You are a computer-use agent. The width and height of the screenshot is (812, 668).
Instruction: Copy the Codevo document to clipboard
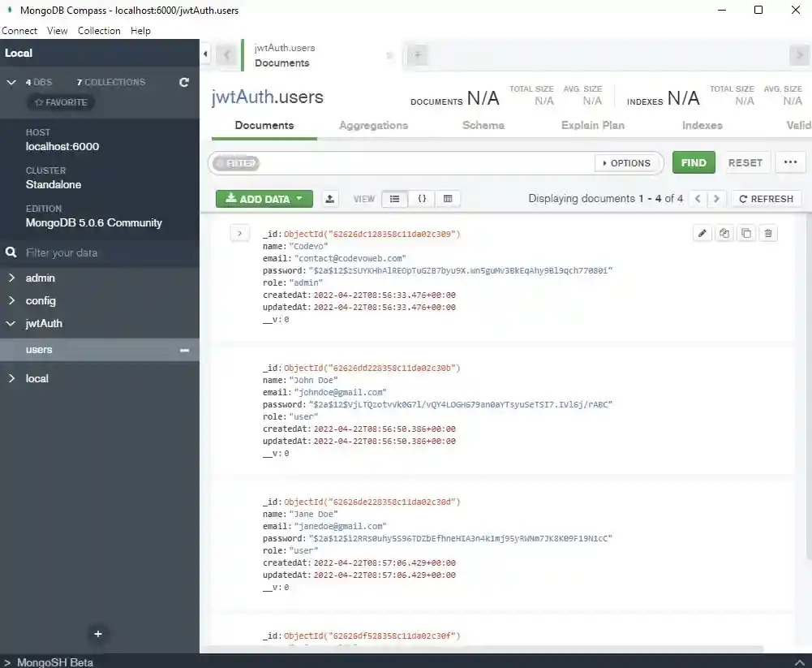pos(724,233)
